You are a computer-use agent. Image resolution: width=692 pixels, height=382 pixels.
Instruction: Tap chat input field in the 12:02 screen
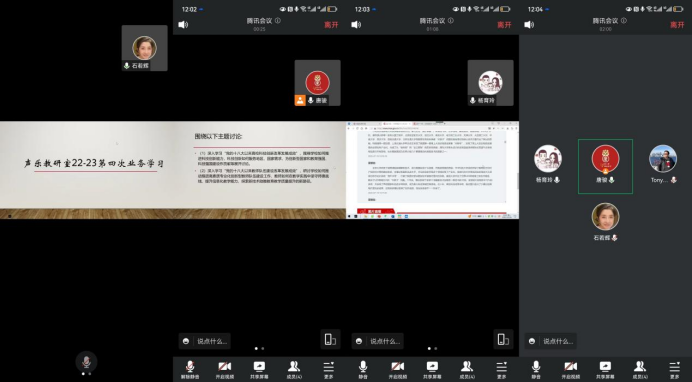205,341
